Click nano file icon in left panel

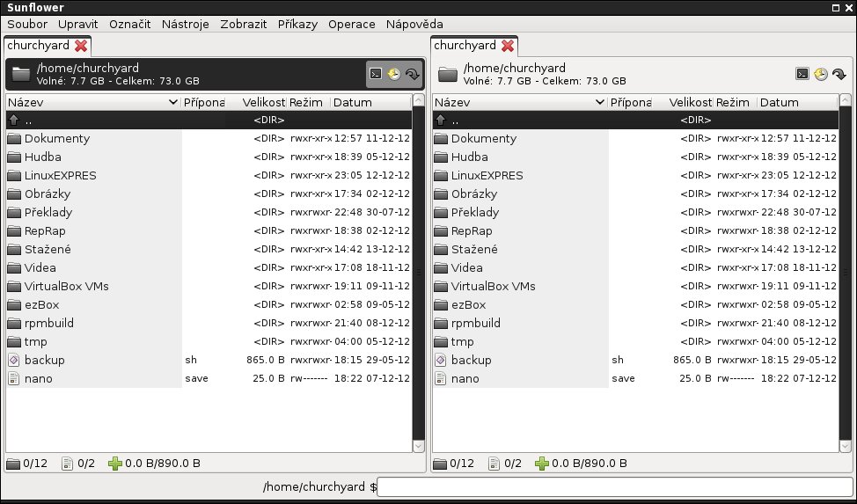[x=14, y=379]
